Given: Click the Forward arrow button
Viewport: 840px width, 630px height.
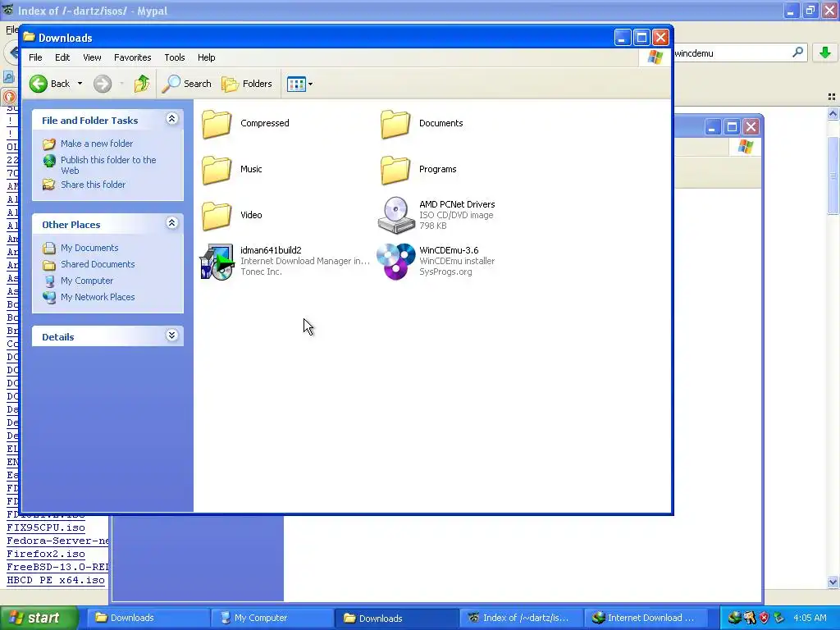Looking at the screenshot, I should coord(103,84).
